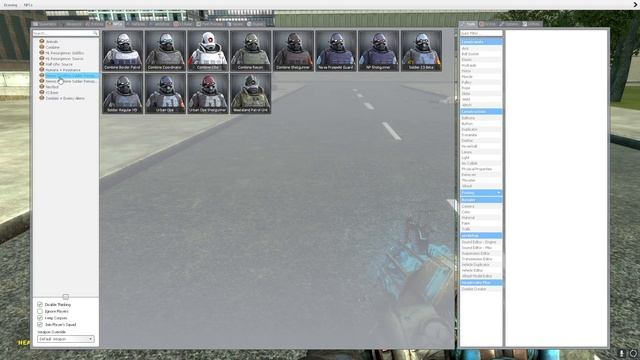The height and width of the screenshot is (360, 640).
Task: Switch to the Spawnlists tab
Action: (45, 24)
